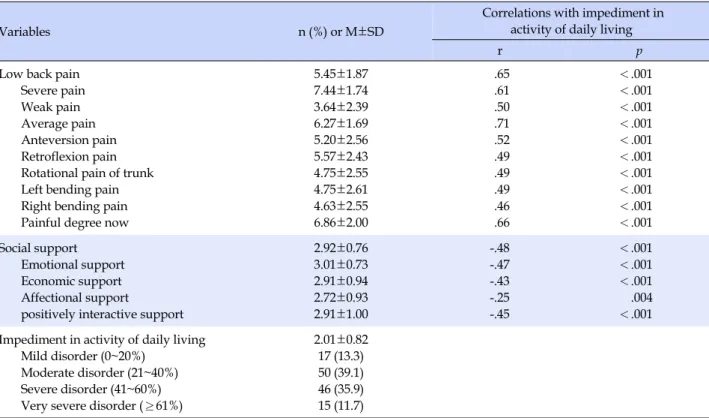Click the count 46 (35.9)
Screen dimensions: 709x418
coord(341,390)
